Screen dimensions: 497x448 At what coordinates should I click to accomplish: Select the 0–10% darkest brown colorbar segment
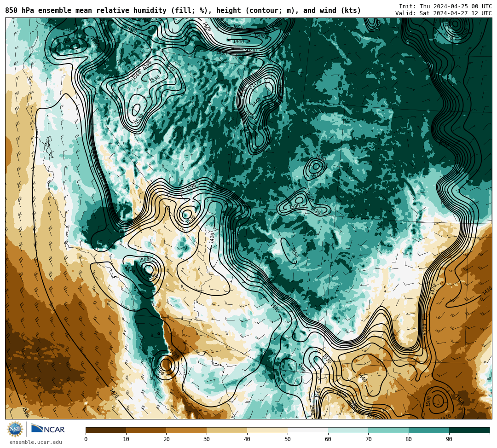point(106,430)
